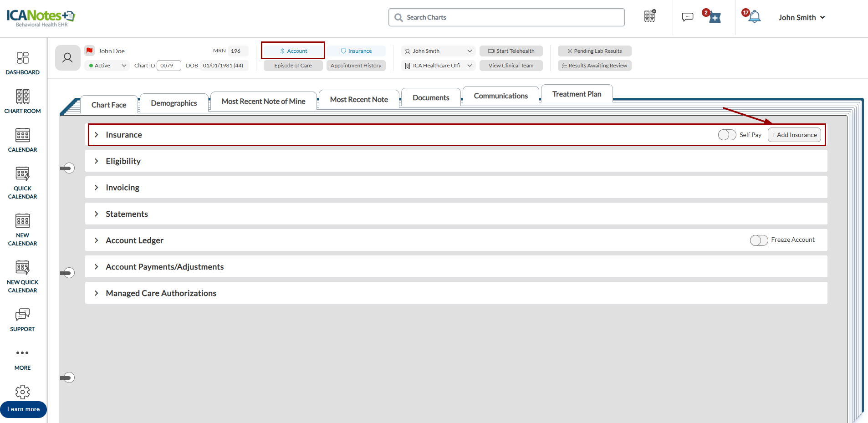
Task: Click the Start Telehealth button
Action: 511,51
